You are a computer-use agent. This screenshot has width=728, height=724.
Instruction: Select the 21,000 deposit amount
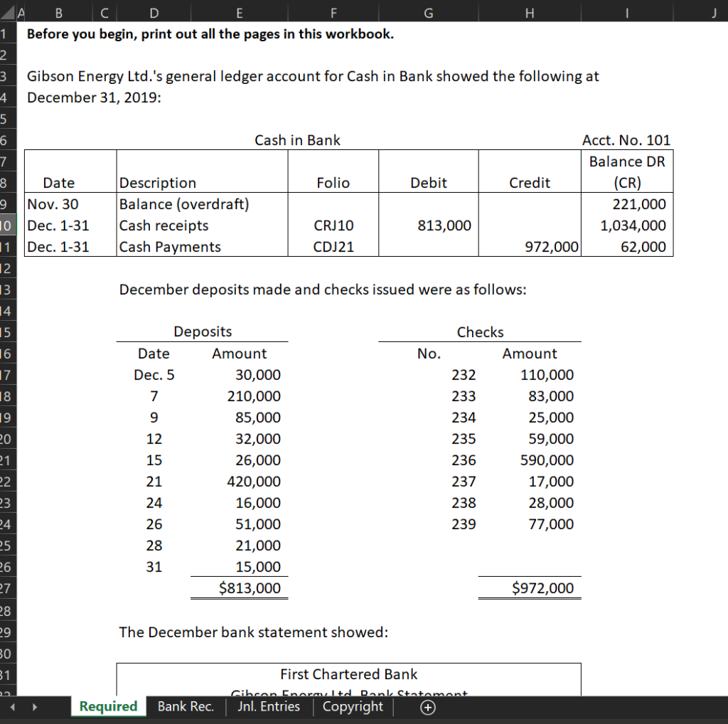(x=239, y=545)
